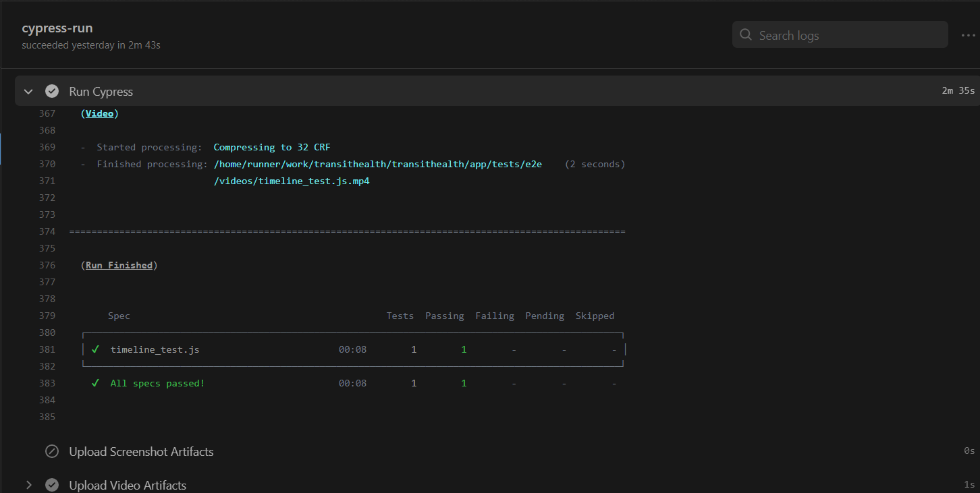Click the green checkmark beside timeline_test.js
The width and height of the screenshot is (980, 493).
pyautogui.click(x=95, y=349)
